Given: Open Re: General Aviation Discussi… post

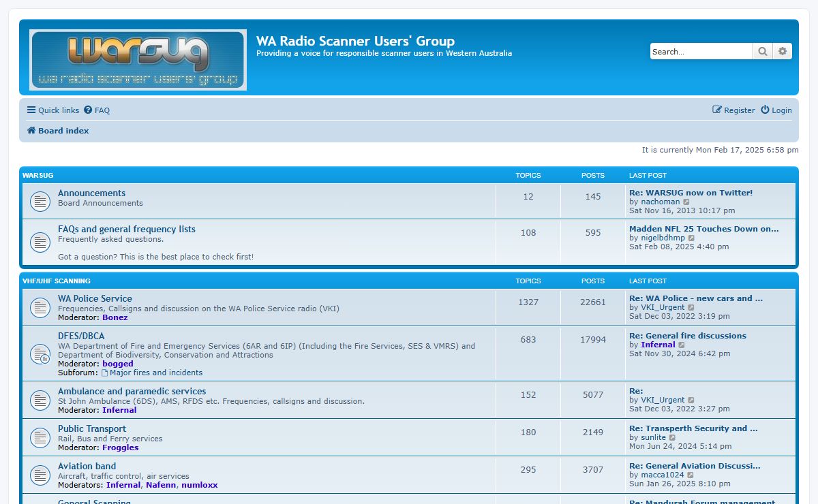Looking at the screenshot, I should tap(695, 466).
